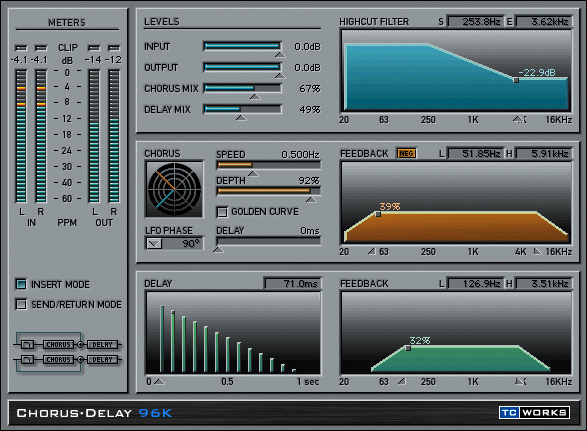The width and height of the screenshot is (587, 431).
Task: Click the upper DELAY routing block
Action: pos(102,345)
